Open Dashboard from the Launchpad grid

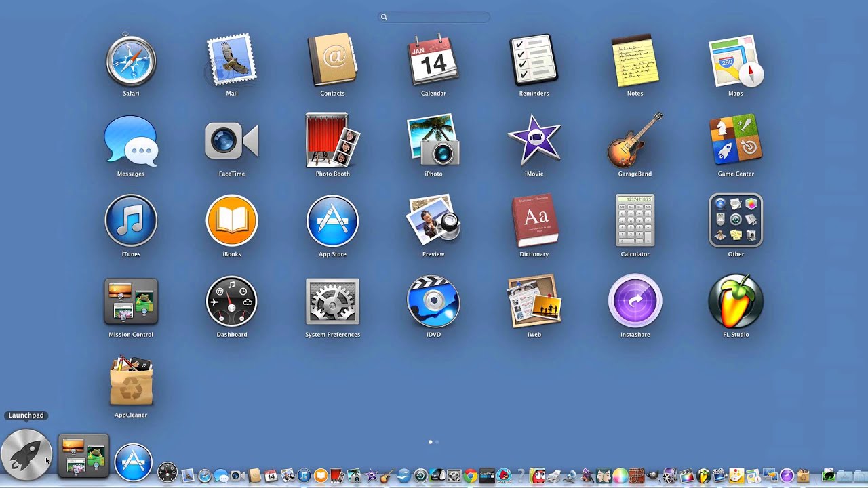(x=232, y=301)
